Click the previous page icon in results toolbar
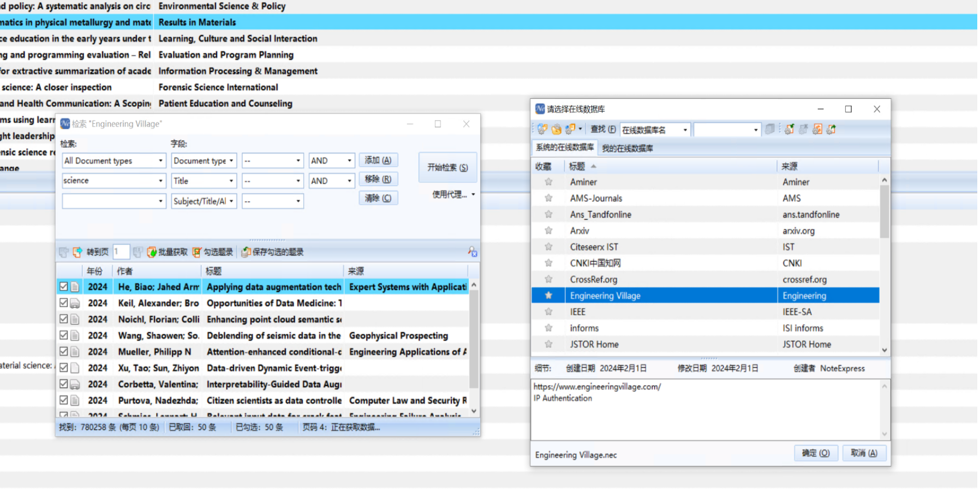This screenshot has height=498, width=980. (64, 252)
